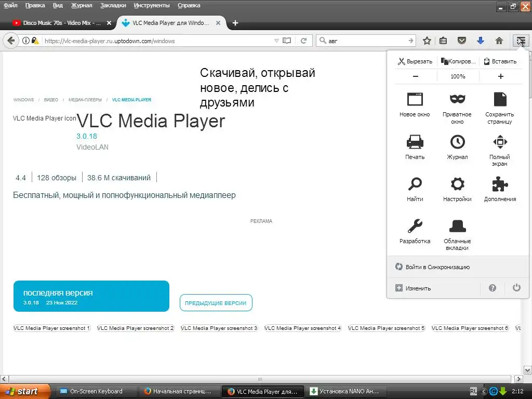This screenshot has width=532, height=399.
Task: Click Copy (Копиров...) in menu panel
Action: (458, 61)
